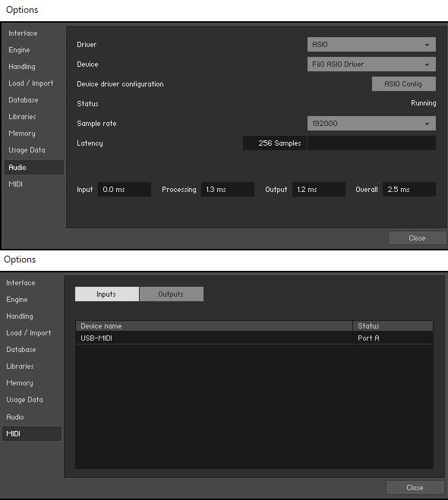Image resolution: width=448 pixels, height=500 pixels.
Task: Open the Driver dropdown showing ASIO
Action: click(371, 45)
